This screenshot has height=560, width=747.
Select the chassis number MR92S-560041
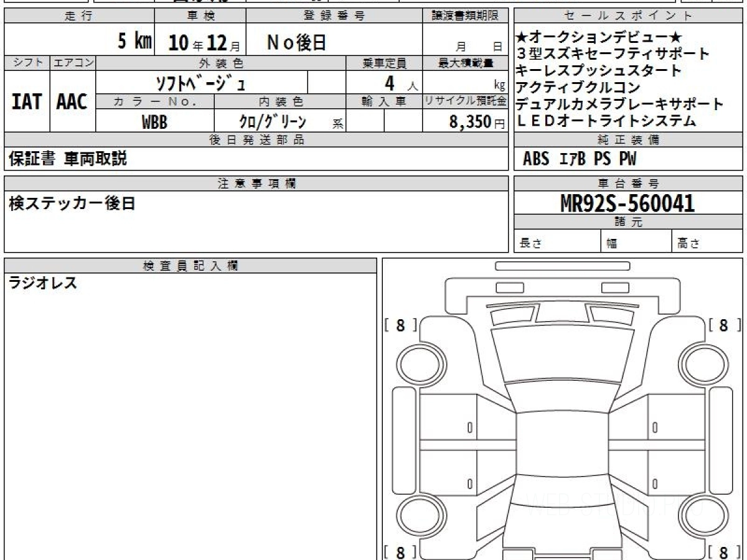627,203
